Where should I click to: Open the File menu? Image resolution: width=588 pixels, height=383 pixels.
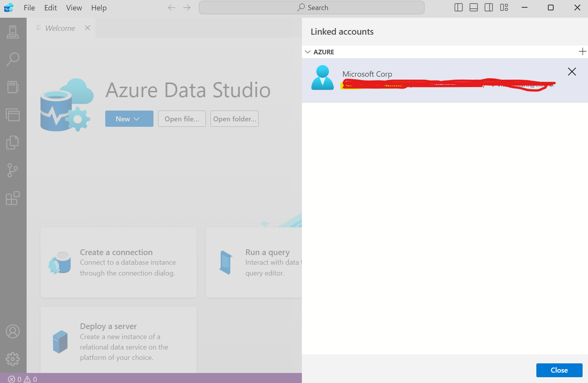[x=29, y=8]
